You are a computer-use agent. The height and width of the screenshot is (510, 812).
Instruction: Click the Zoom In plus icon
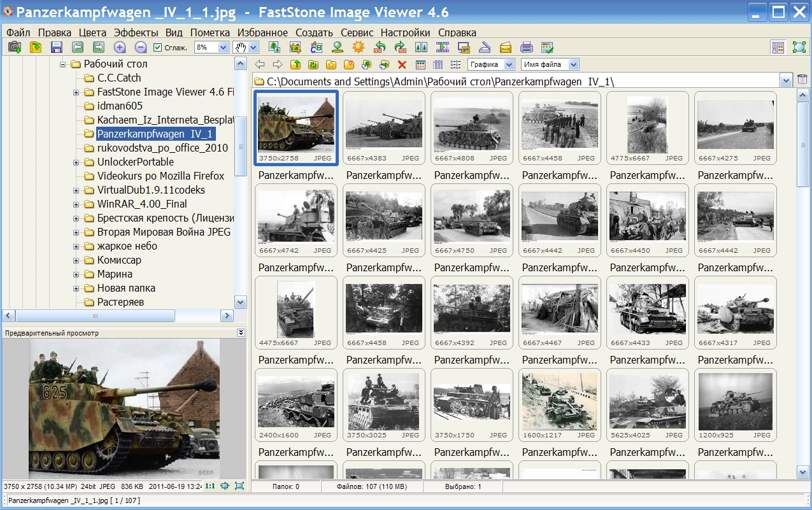pos(119,47)
